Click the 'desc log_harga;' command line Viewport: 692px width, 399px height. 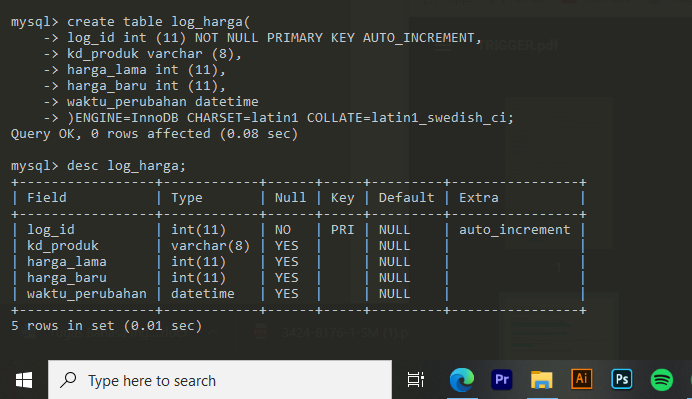tap(98, 166)
